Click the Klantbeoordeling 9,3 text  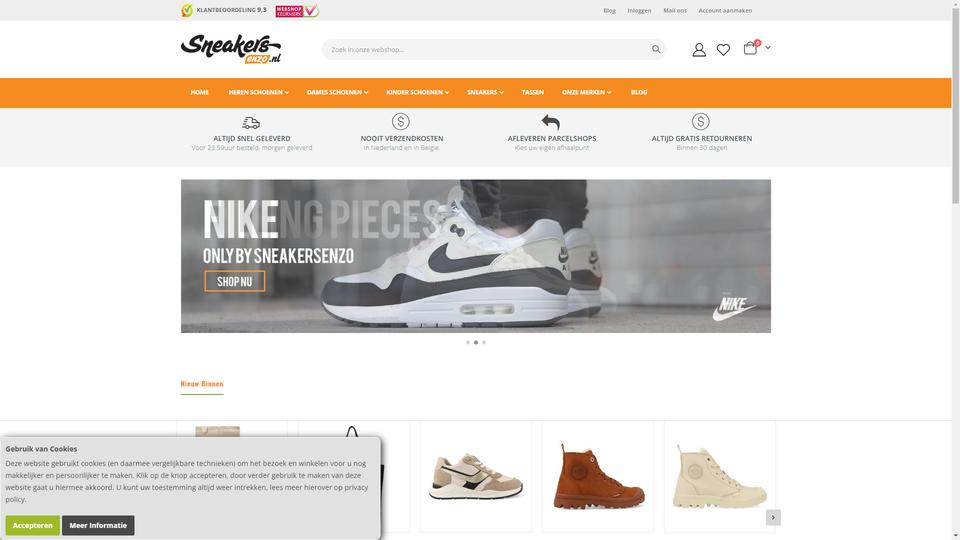[x=231, y=10]
